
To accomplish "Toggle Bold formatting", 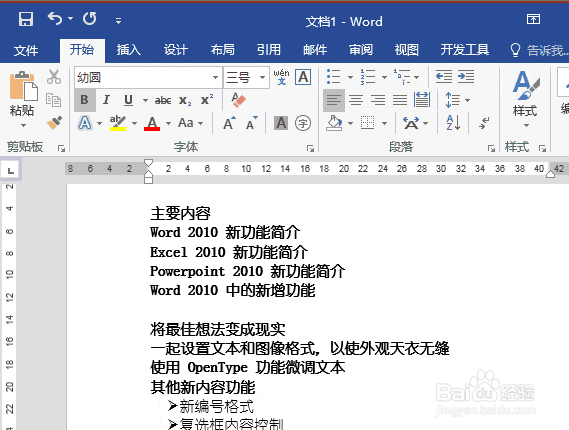I will [x=85, y=100].
